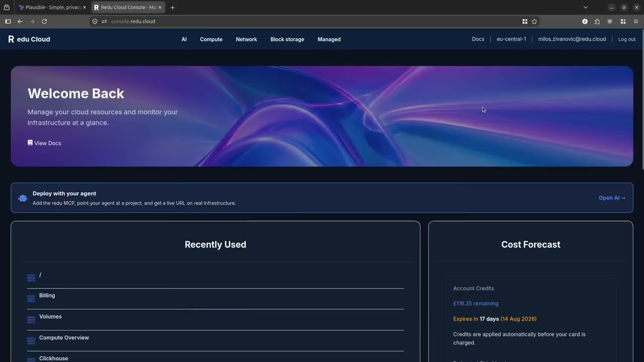Open the recent browsing tabs overview icon
The width and height of the screenshot is (644, 362).
click(x=7, y=8)
